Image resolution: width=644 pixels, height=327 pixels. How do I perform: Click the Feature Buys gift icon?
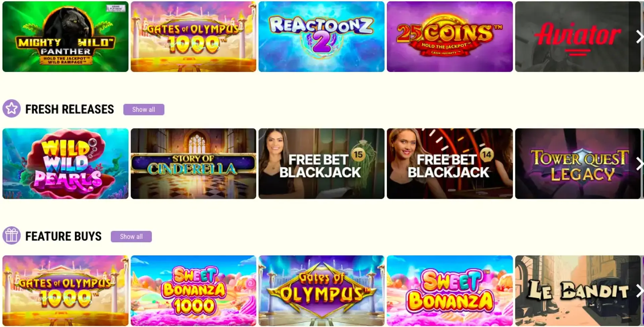(x=11, y=236)
